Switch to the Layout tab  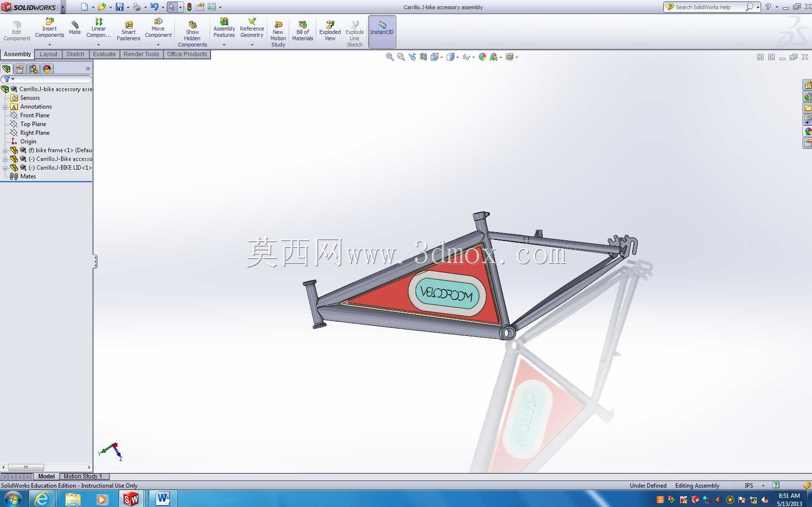pyautogui.click(x=48, y=54)
